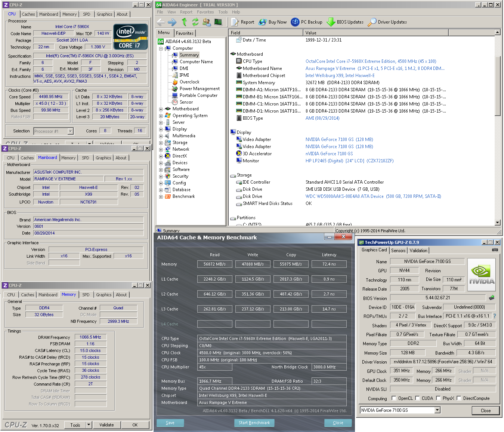The width and height of the screenshot is (504, 432).
Task: Open the Tools menu in AIDA64
Action: click(x=223, y=12)
